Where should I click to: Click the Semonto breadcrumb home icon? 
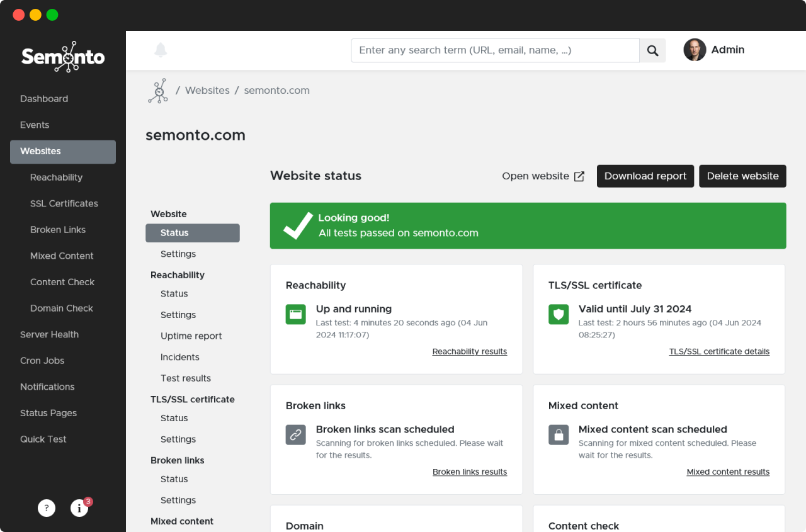[157, 91]
